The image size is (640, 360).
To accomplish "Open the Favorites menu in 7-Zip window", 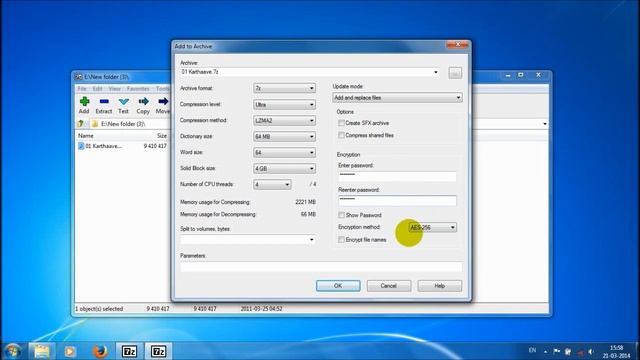I will coord(138,89).
